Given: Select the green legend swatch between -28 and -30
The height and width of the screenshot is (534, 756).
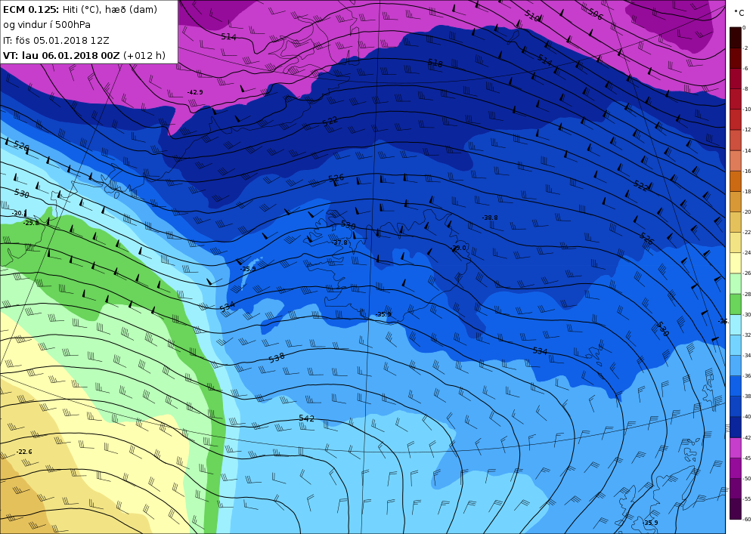Looking at the screenshot, I should pyautogui.click(x=736, y=304).
